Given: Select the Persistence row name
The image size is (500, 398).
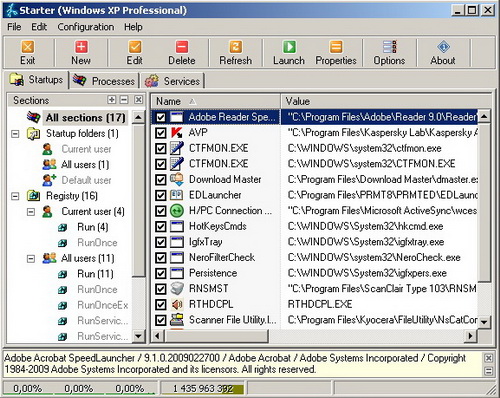Looking at the screenshot, I should 213,273.
